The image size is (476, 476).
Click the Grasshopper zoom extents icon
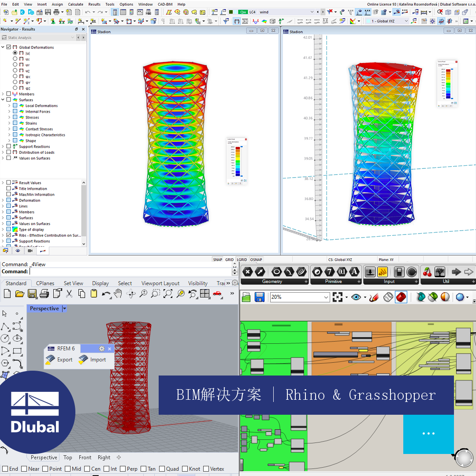(338, 297)
